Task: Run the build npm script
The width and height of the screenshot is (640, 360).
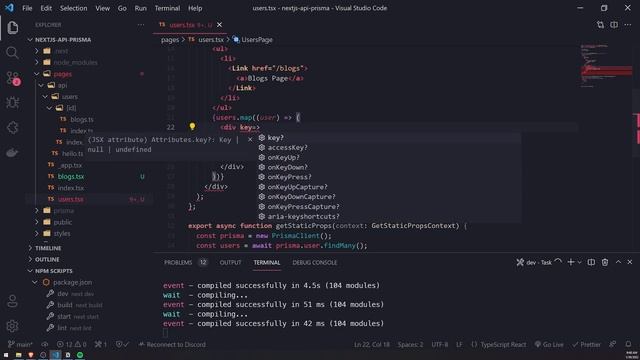Action: pos(64,305)
